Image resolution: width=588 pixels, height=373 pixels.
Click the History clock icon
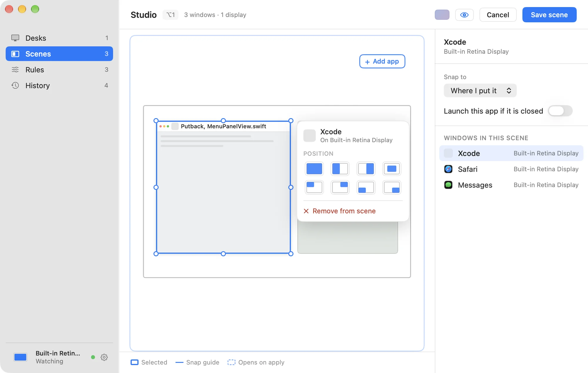coord(15,85)
